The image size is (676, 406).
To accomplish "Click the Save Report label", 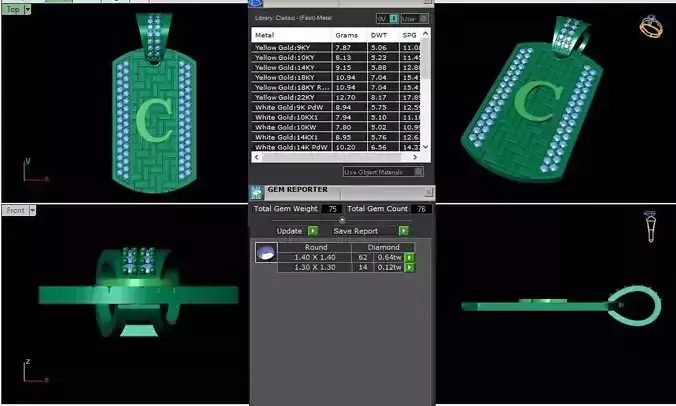I will tap(355, 231).
